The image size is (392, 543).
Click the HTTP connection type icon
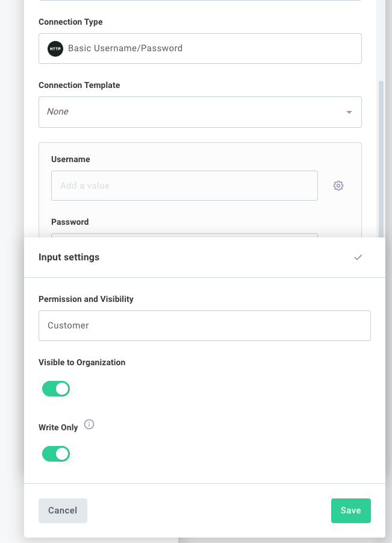tap(55, 48)
